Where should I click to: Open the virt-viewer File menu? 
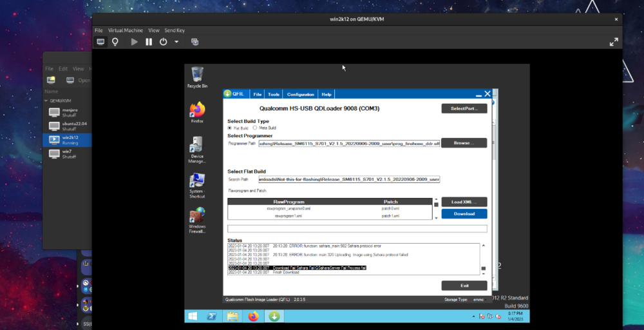coord(99,30)
